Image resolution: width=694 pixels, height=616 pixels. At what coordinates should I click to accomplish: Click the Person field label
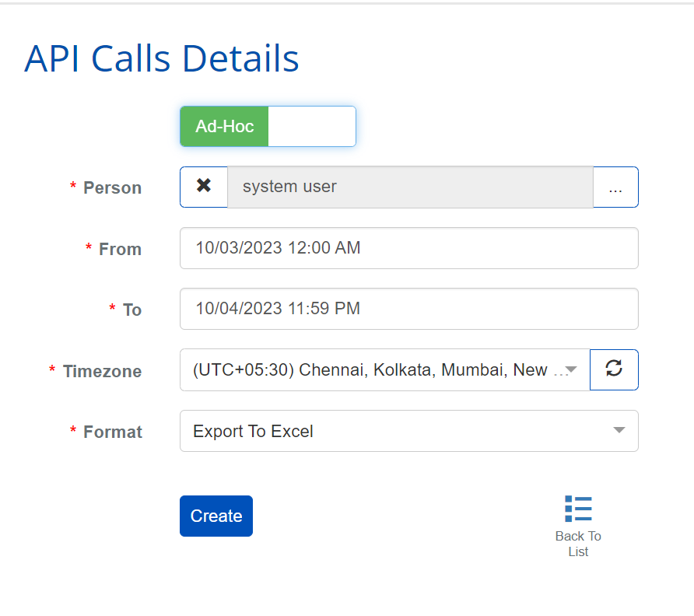(112, 188)
